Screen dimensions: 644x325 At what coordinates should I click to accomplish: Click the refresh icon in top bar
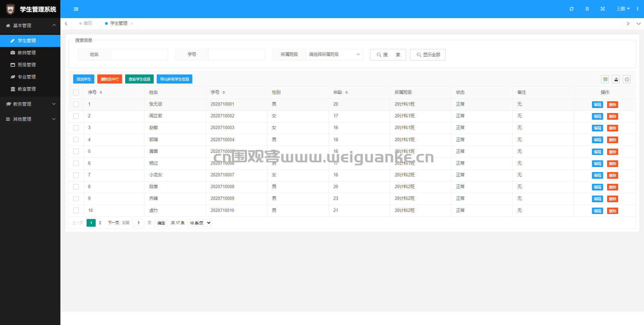(x=572, y=9)
